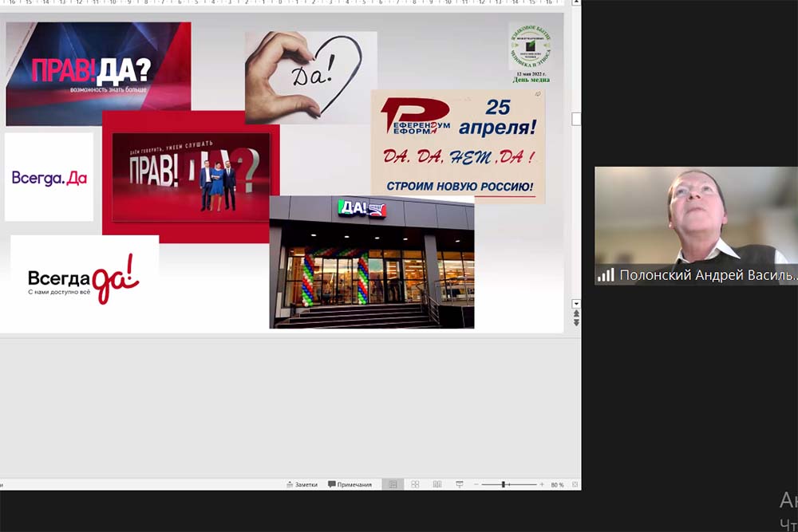Screen dimensions: 798x532
Task: Click the zoom slider handle
Action: pyautogui.click(x=504, y=484)
